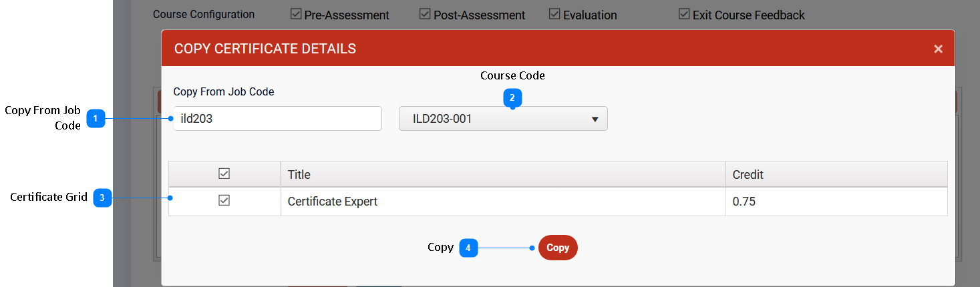Screen dimensions: 980x287
Task: Toggle the Exit Course Feedback checkbox
Action: point(684,14)
